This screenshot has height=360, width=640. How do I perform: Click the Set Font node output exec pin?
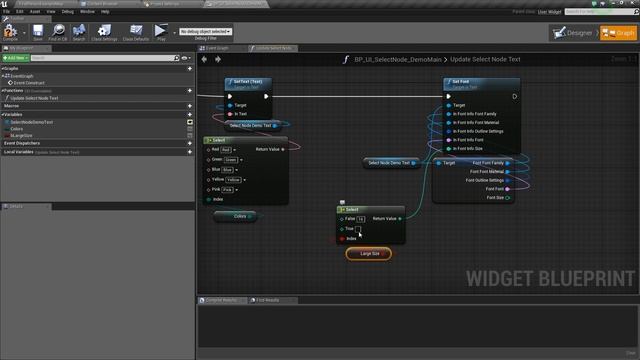[515, 97]
